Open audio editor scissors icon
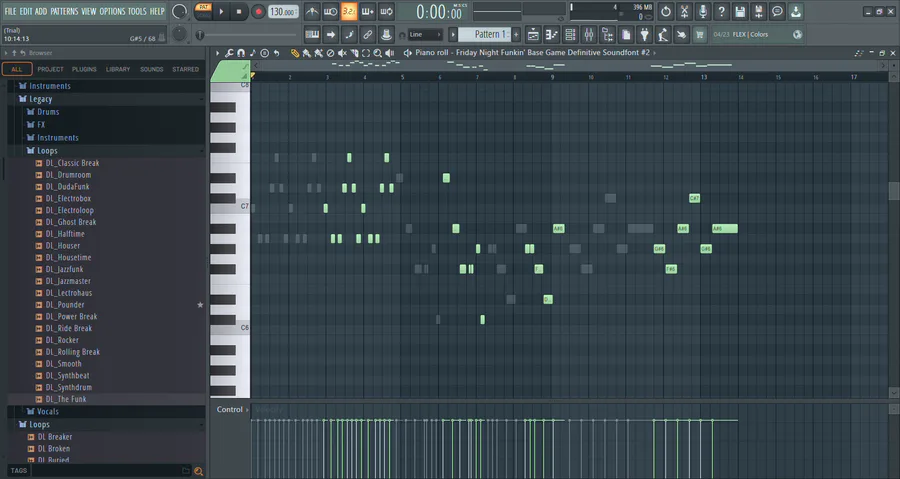The image size is (900, 479). click(684, 11)
